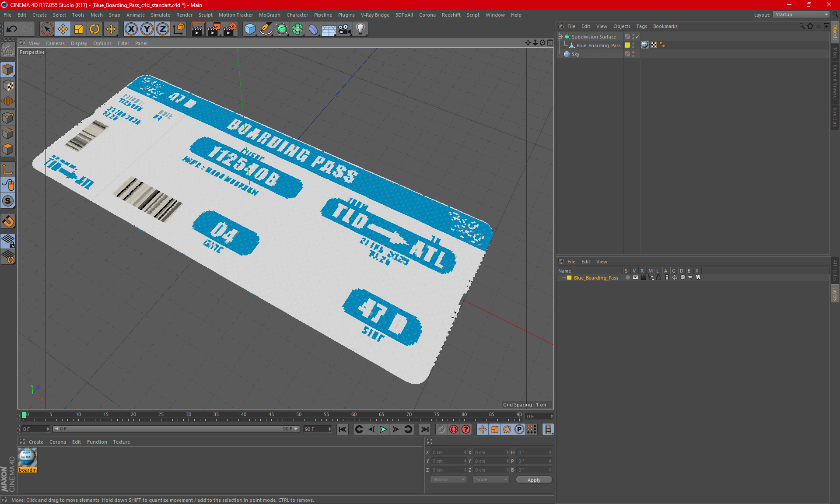The height and width of the screenshot is (504, 840).
Task: Open the World coordinate system dropdown
Action: 448,479
